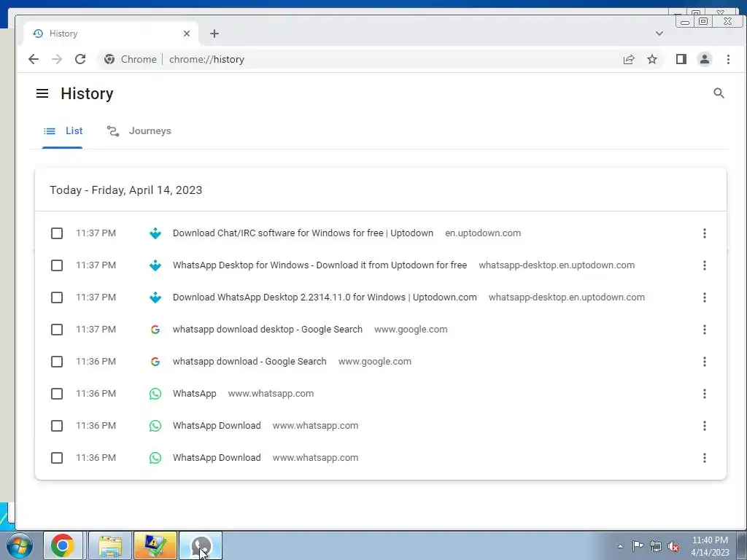The image size is (747, 560).
Task: Switch to the Journeys tab
Action: pos(139,131)
